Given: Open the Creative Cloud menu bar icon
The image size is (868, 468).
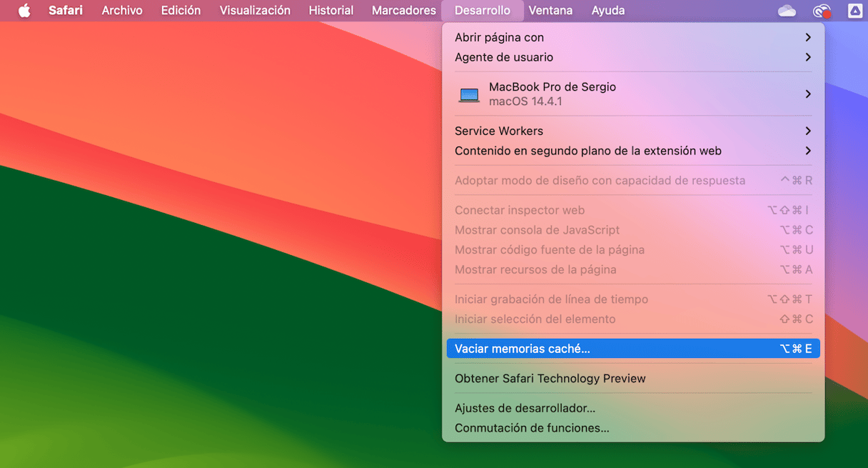Looking at the screenshot, I should tap(822, 11).
